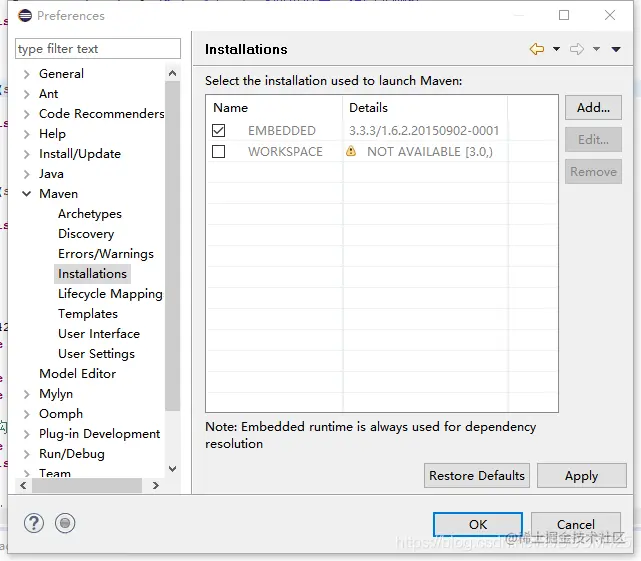Screen dimensions: 641x561
Task: Open the back history dropdown arrow
Action: coord(556,49)
